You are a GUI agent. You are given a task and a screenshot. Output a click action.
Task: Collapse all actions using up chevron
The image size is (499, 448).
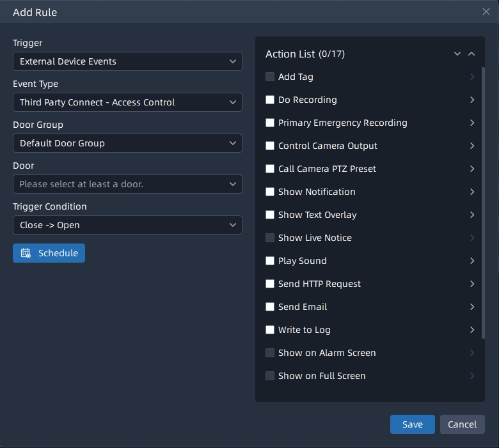pos(471,54)
